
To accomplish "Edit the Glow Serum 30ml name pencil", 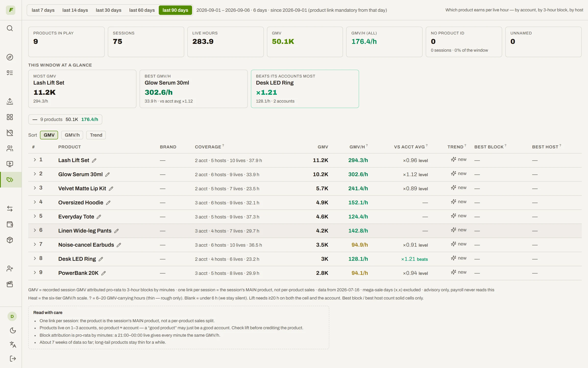I will click(107, 174).
